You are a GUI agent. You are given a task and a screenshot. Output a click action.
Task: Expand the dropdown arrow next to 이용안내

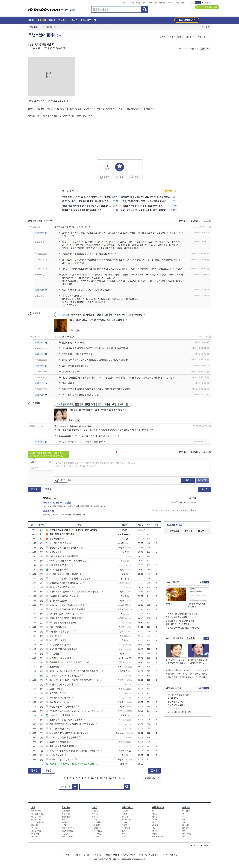point(210,37)
